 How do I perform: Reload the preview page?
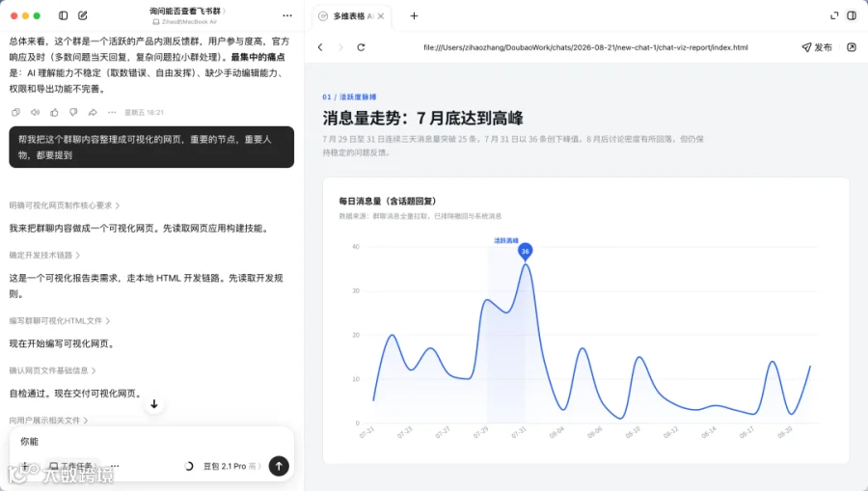[361, 47]
